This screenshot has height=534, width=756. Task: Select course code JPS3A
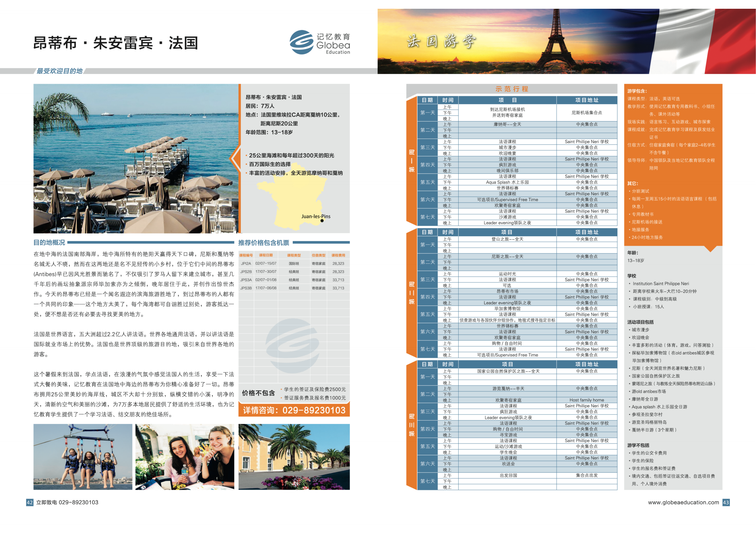point(246,280)
